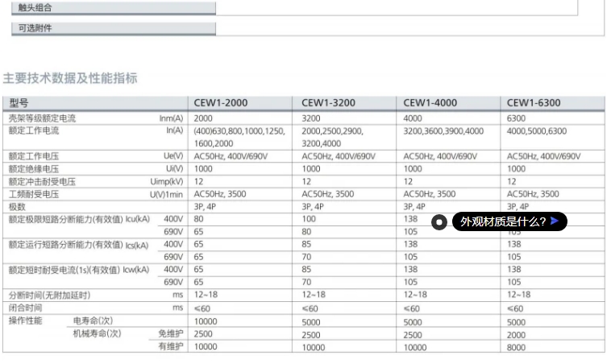Click the circular search dot icon

click(x=439, y=222)
